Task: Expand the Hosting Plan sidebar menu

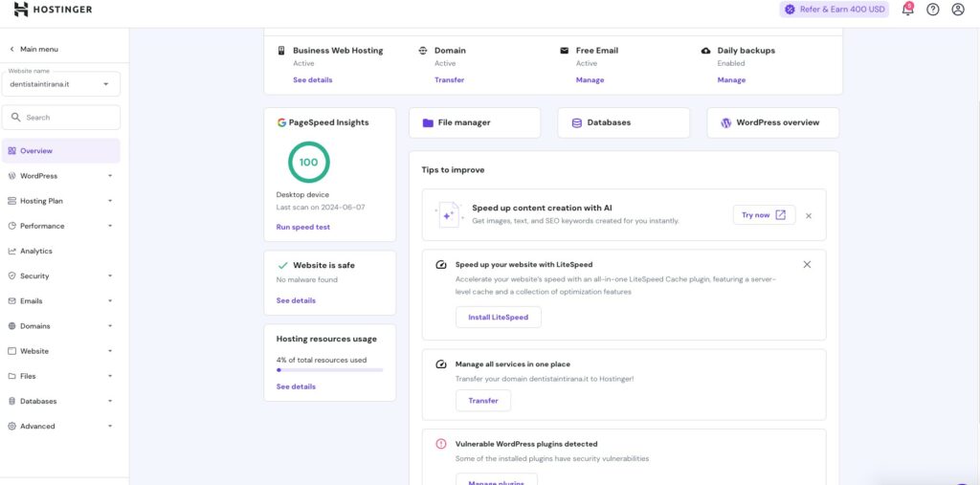Action: point(110,201)
